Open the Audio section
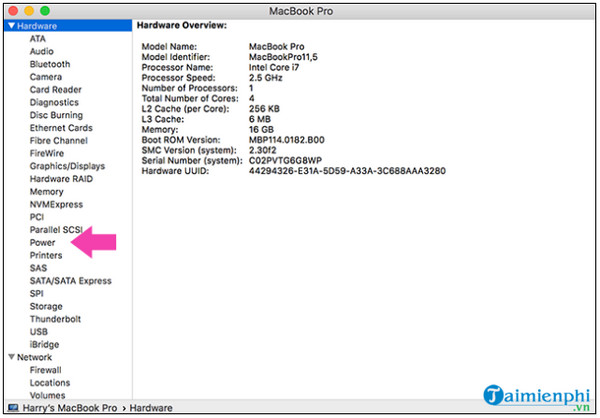This screenshot has height=418, width=600. click(41, 51)
